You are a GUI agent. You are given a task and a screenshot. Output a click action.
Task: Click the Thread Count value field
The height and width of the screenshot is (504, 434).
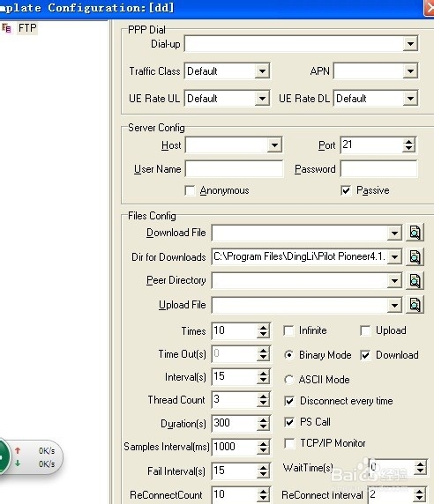pos(235,399)
